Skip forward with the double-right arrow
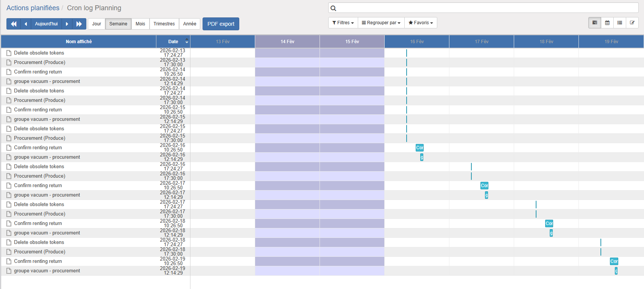This screenshot has height=289, width=644. point(79,24)
